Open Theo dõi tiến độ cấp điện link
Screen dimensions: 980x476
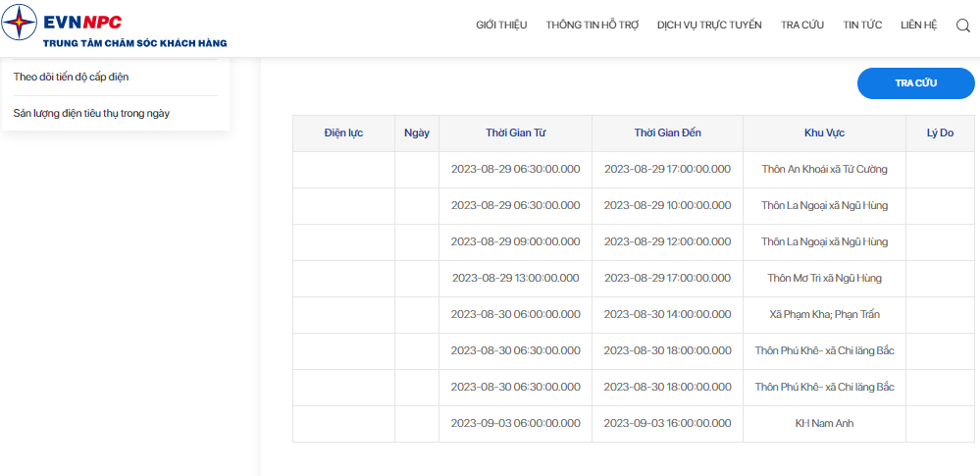[x=72, y=77]
